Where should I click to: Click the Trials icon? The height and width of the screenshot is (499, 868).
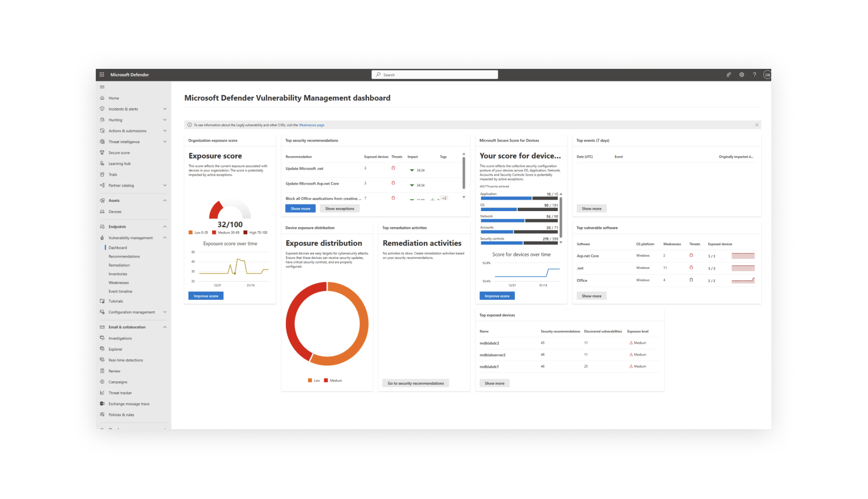click(102, 175)
